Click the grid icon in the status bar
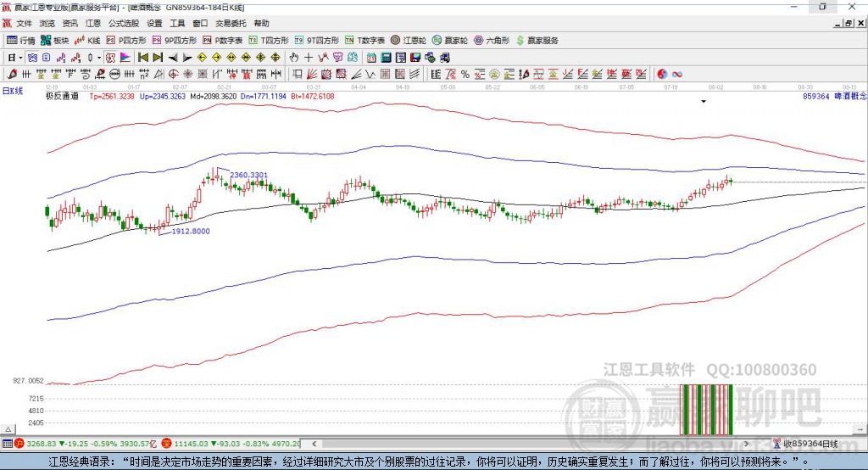Image resolution: width=868 pixels, height=470 pixels. [7, 444]
